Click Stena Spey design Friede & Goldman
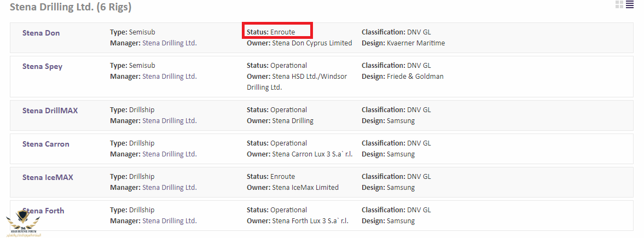644x238 pixels. tap(415, 77)
